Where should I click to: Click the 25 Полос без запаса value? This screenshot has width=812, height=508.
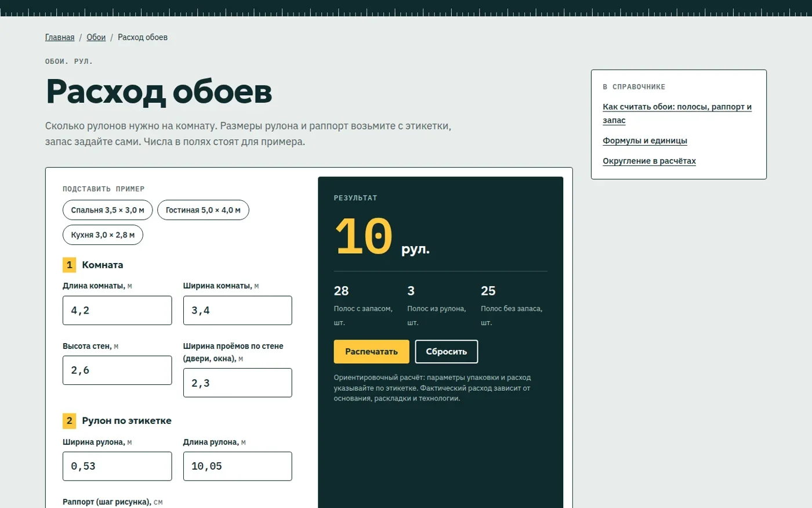pos(488,291)
